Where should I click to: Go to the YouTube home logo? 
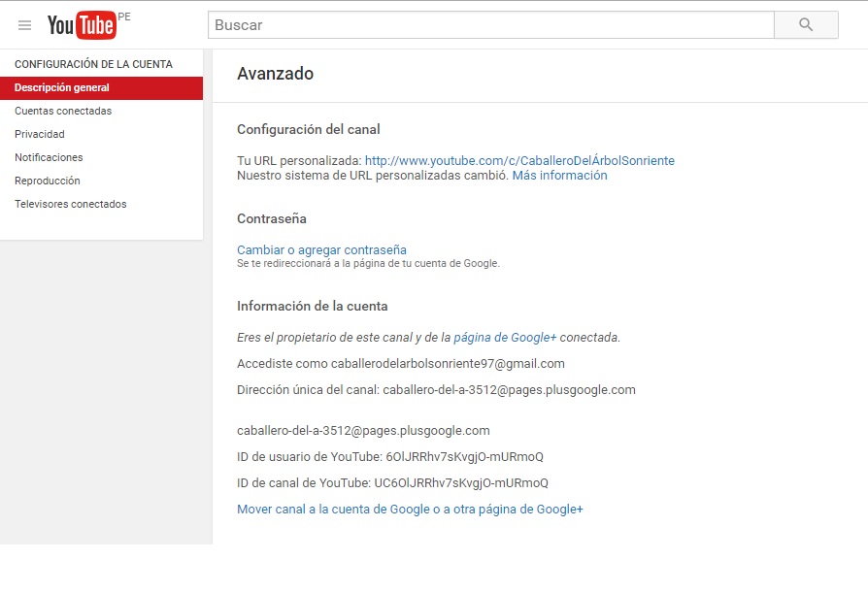coord(82,25)
